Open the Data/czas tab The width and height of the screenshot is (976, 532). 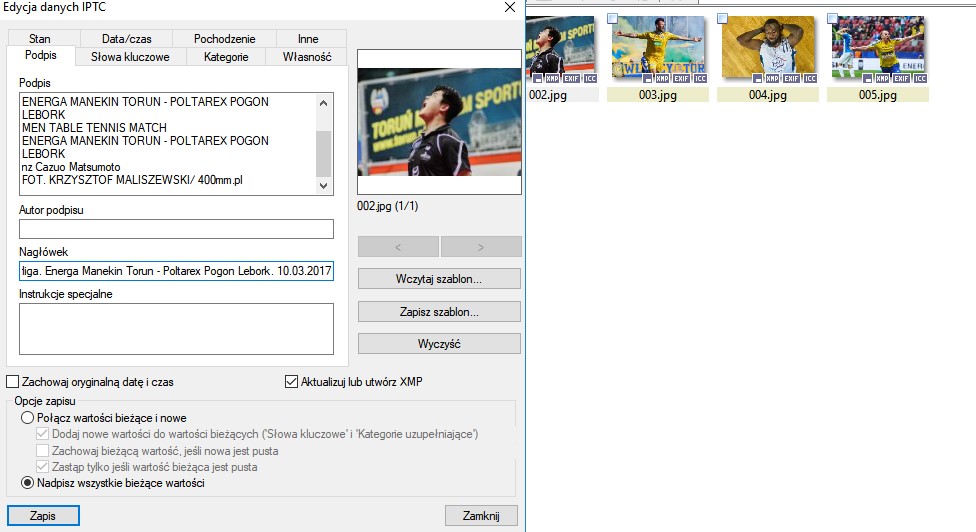(x=126, y=38)
